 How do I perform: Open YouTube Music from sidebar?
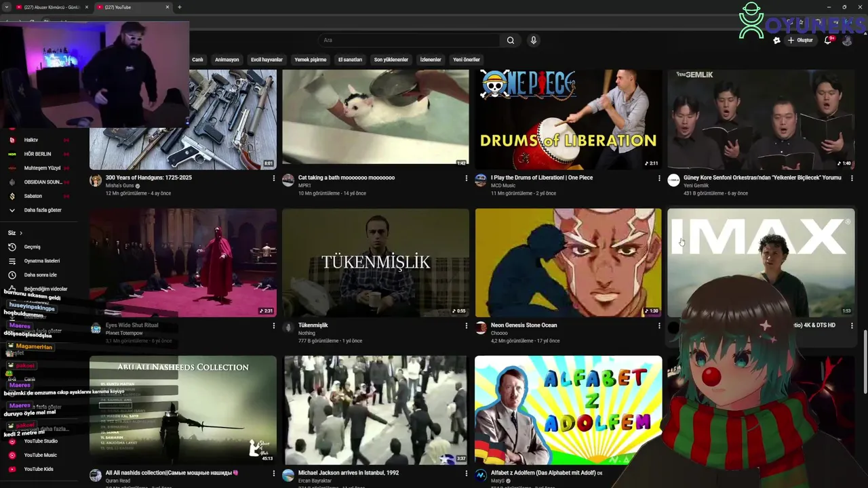click(41, 455)
